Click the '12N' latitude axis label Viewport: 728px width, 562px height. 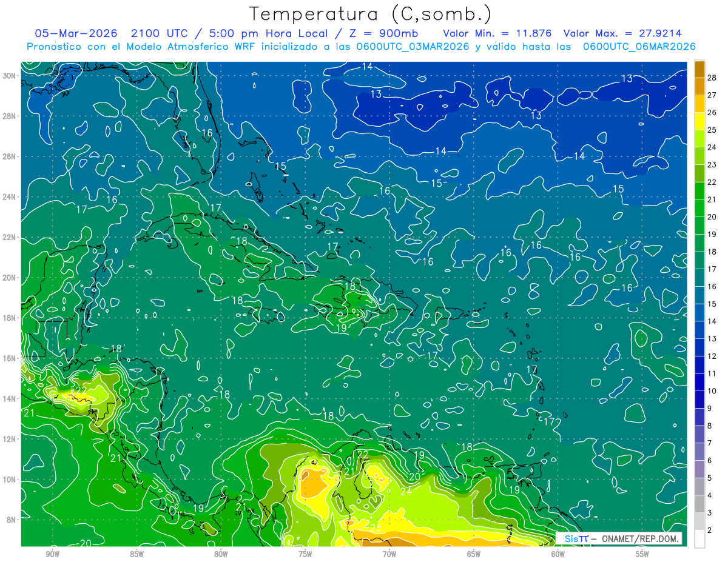pyautogui.click(x=8, y=439)
